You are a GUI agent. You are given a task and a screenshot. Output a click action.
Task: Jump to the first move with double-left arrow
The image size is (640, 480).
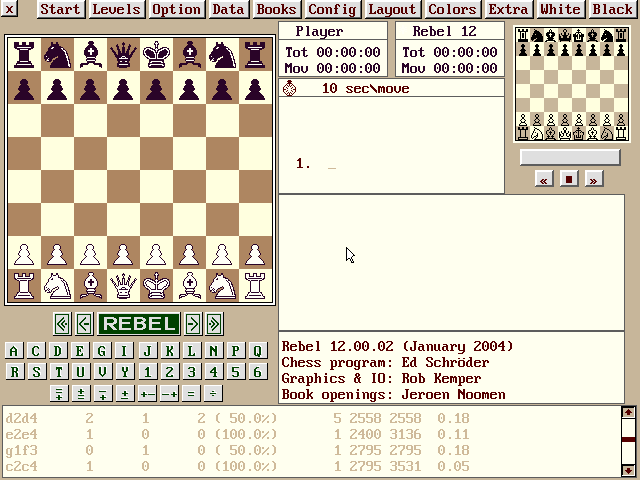62,323
